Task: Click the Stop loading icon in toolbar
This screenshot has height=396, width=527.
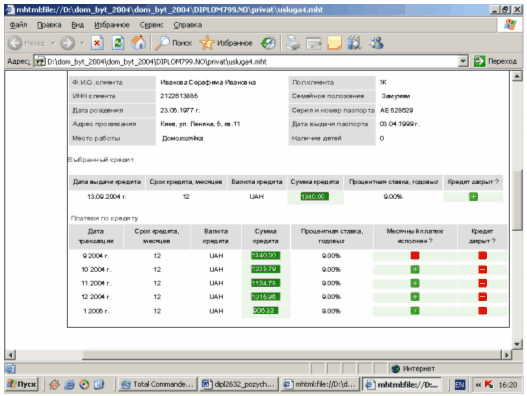Action: pos(97,43)
